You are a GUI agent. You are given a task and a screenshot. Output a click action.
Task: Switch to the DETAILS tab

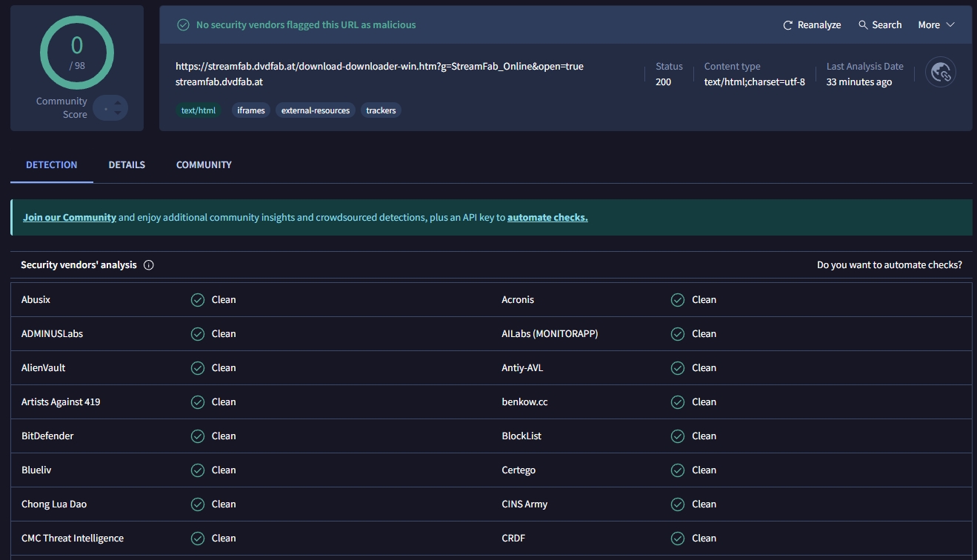126,164
